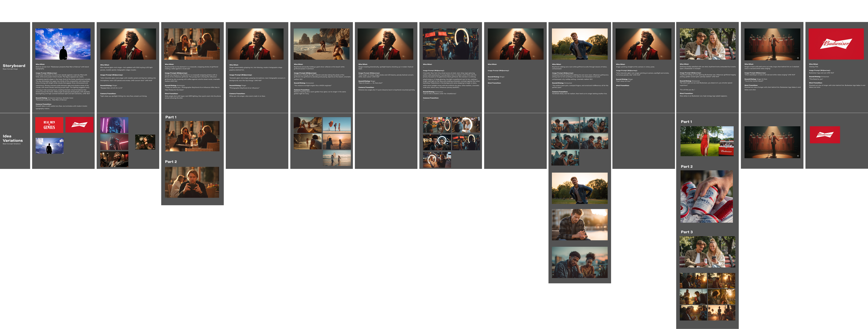Select the Opening Title sky silhouette image
The height and width of the screenshot is (329, 868).
tap(63, 44)
